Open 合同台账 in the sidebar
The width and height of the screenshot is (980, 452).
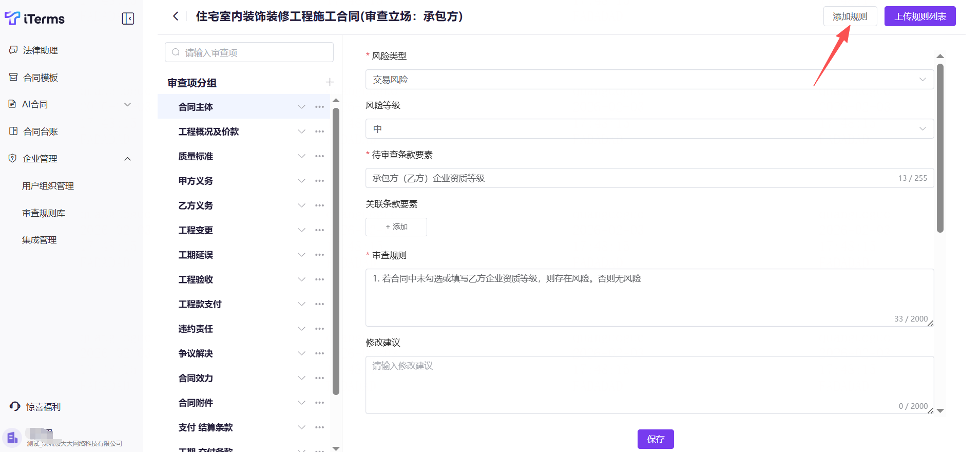click(41, 131)
